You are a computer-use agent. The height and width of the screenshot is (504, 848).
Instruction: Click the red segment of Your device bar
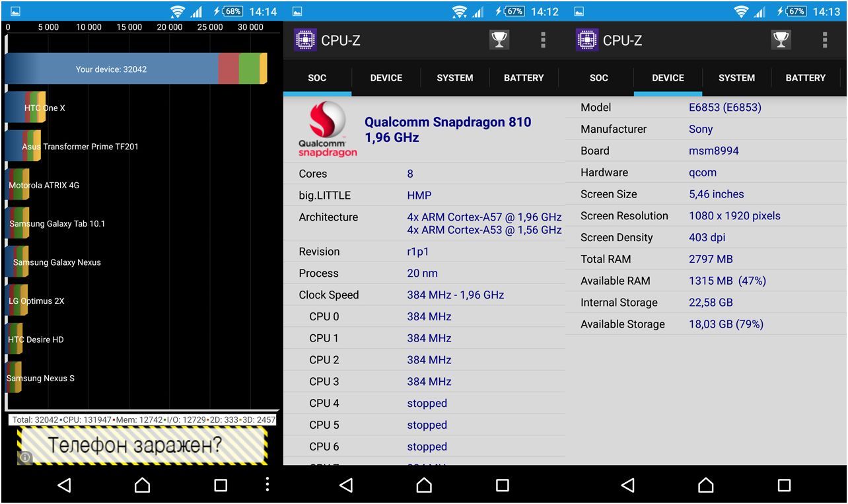point(228,69)
